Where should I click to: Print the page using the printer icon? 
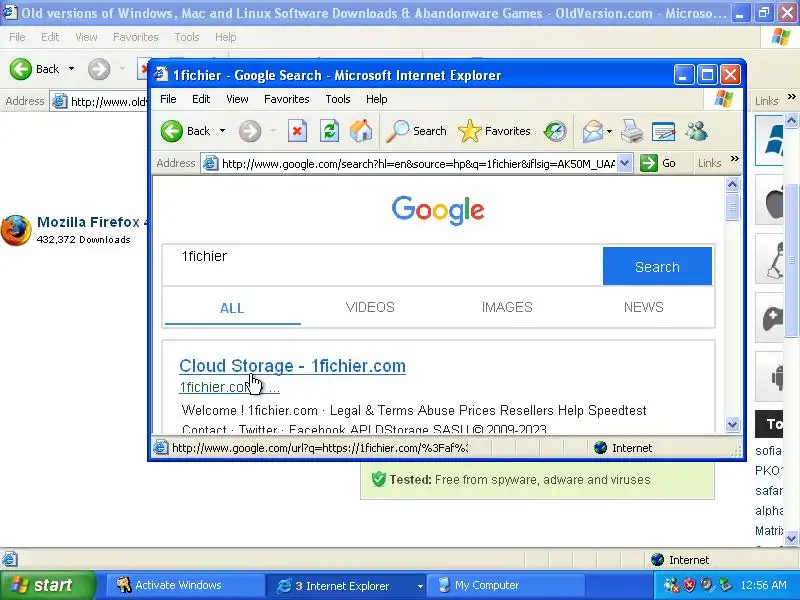(x=632, y=131)
